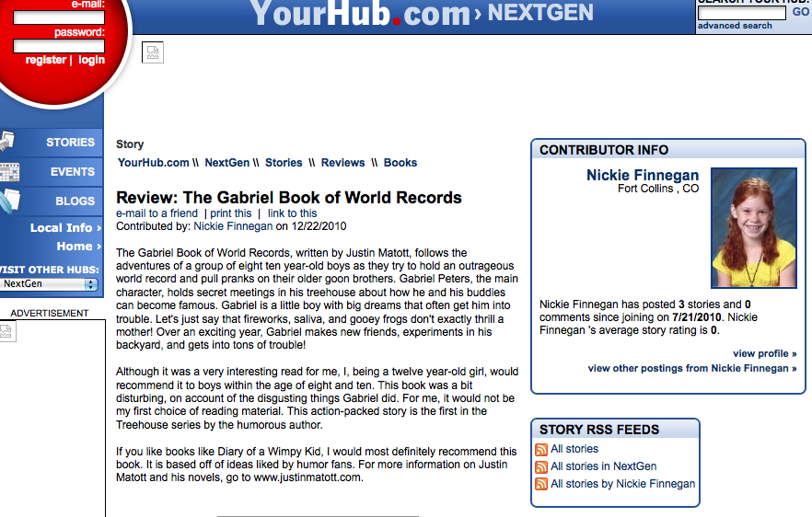Click Fort Collins, CO location text
The image size is (812, 517).
[658, 189]
